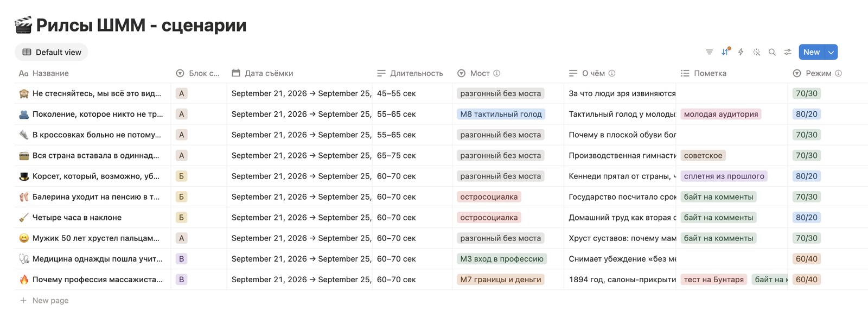Image resolution: width=868 pixels, height=330 pixels.
Task: Click the тест на Бунтаря tag
Action: pos(714,280)
